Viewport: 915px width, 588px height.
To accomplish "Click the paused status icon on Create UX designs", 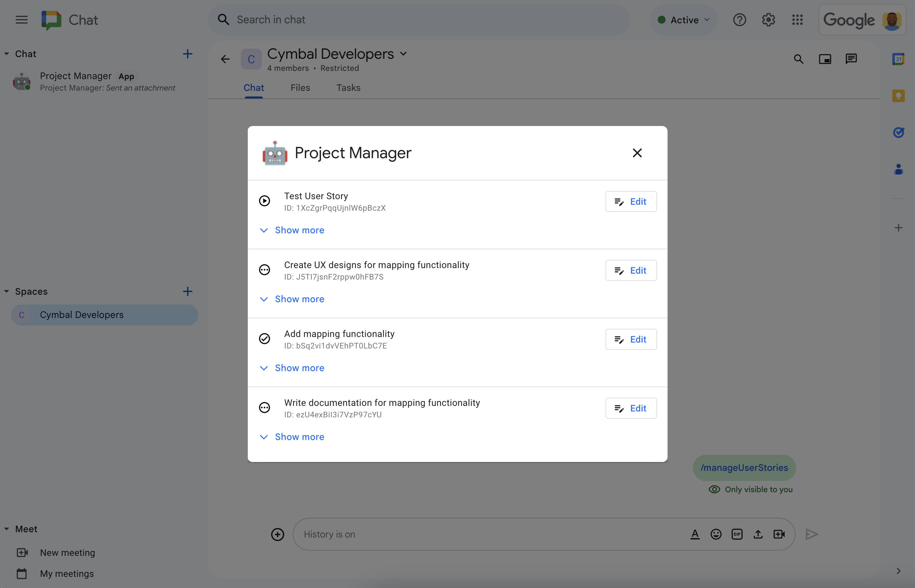I will (266, 269).
